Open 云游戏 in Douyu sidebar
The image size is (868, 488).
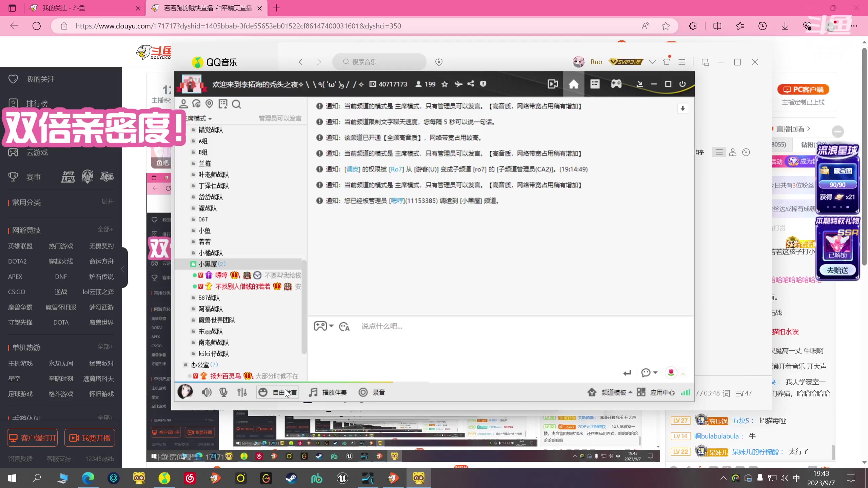click(x=37, y=152)
